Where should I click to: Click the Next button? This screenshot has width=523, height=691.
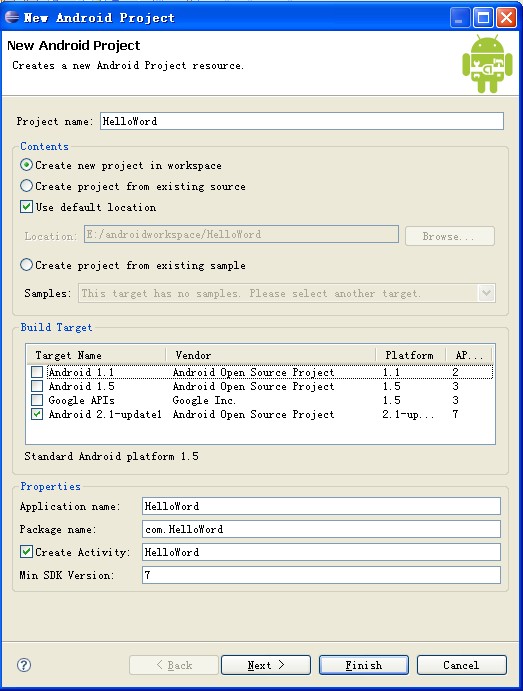tap(266, 665)
